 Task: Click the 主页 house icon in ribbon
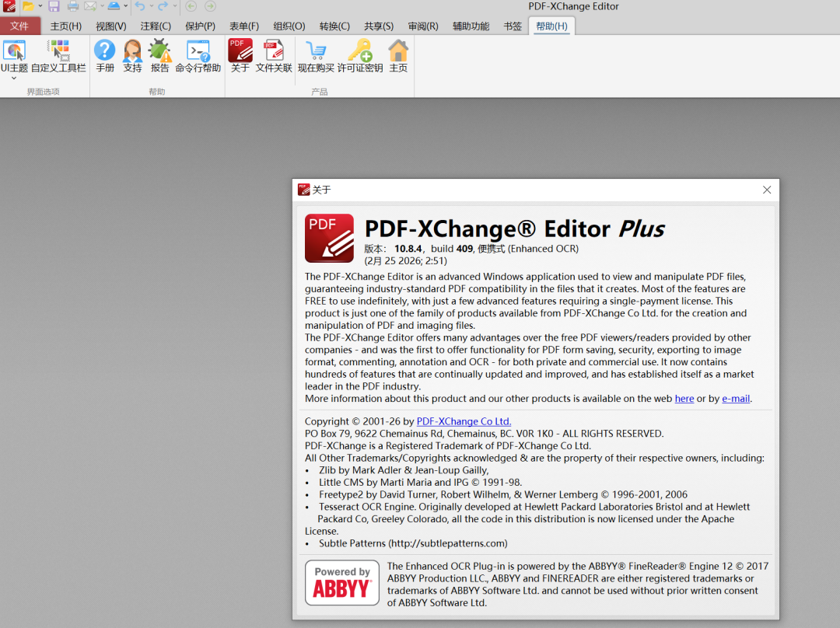(x=398, y=56)
